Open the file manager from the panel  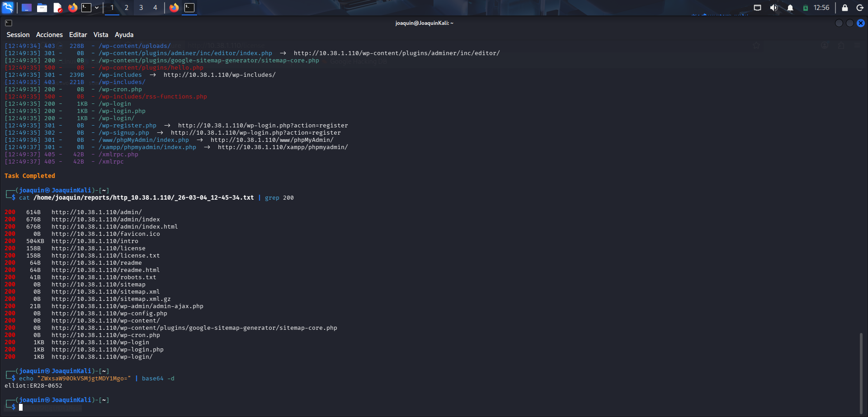coord(42,7)
